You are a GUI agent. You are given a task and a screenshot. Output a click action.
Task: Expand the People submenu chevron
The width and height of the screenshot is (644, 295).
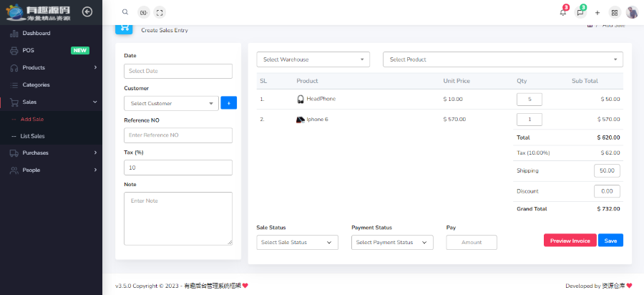[x=95, y=170]
